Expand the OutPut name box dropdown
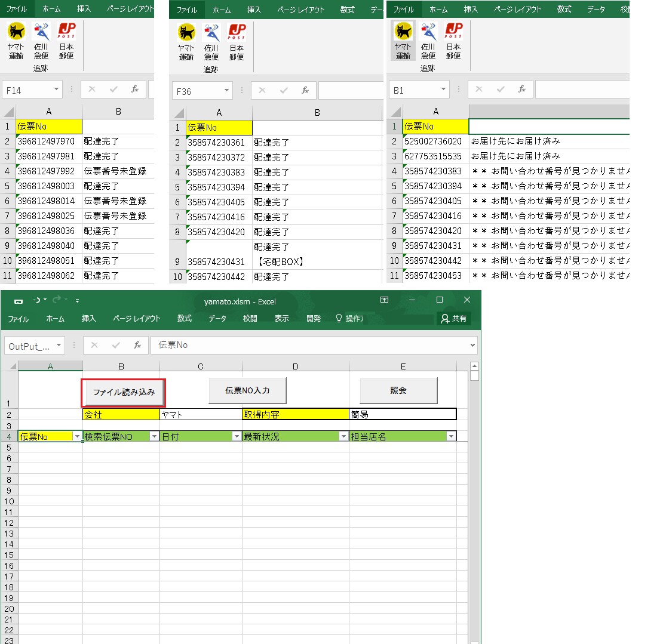Screen dimensions: 666x644 tap(59, 345)
